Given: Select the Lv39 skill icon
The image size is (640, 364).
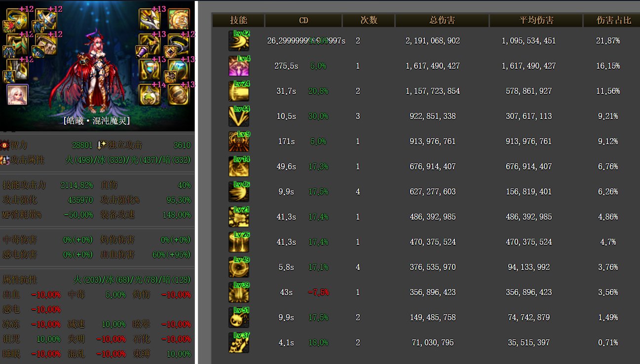Looking at the screenshot, I should pos(239,292).
